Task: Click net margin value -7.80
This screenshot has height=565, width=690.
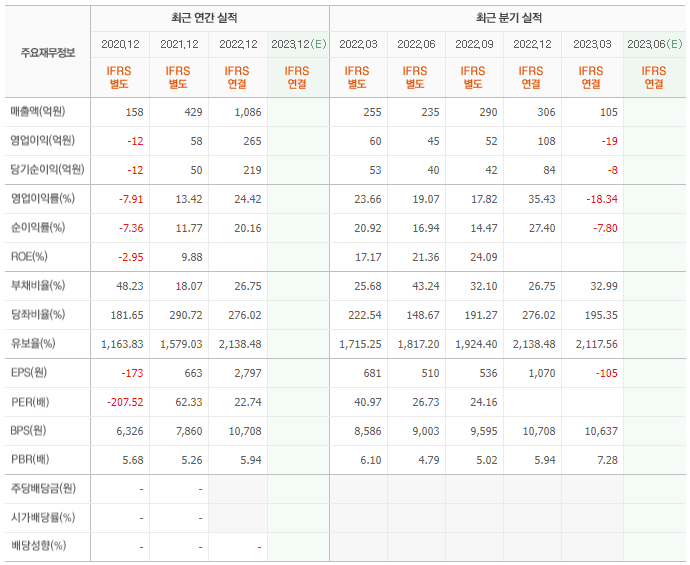Action: [605, 229]
